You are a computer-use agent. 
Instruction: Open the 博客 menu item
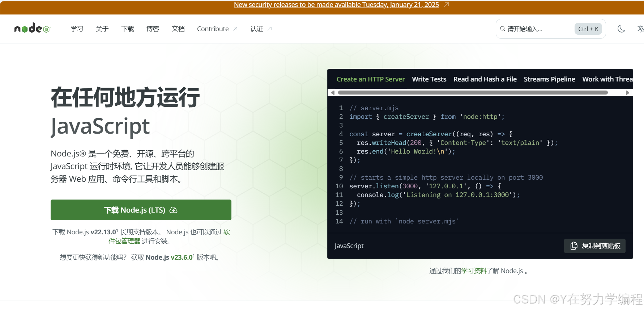click(x=153, y=29)
